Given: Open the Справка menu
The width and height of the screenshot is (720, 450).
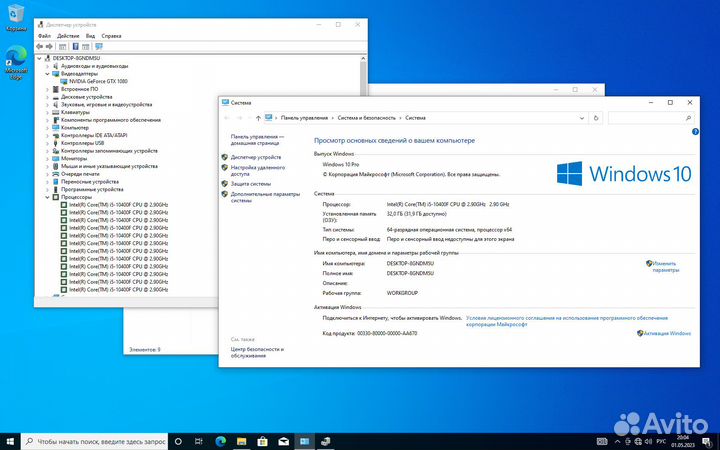Looking at the screenshot, I should (111, 36).
